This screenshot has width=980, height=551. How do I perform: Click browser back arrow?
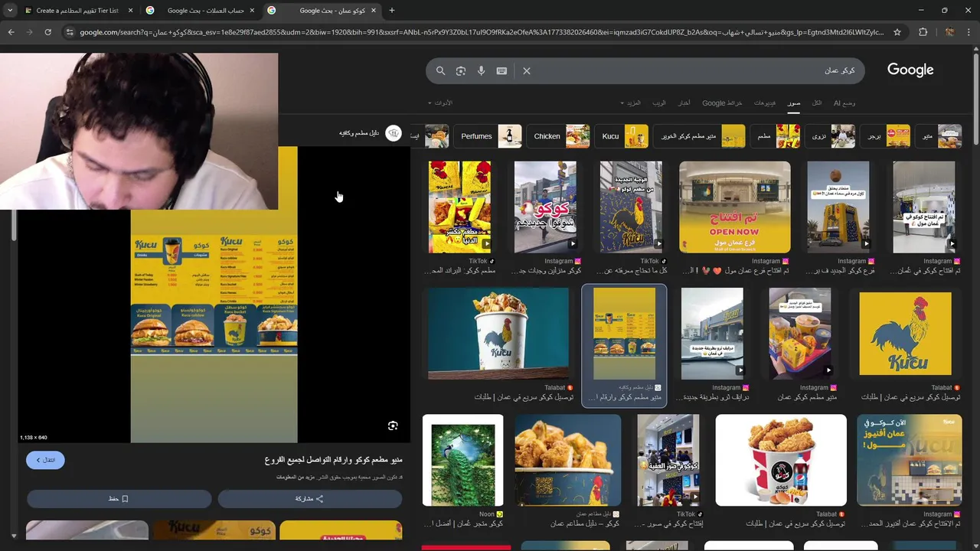pos(11,32)
